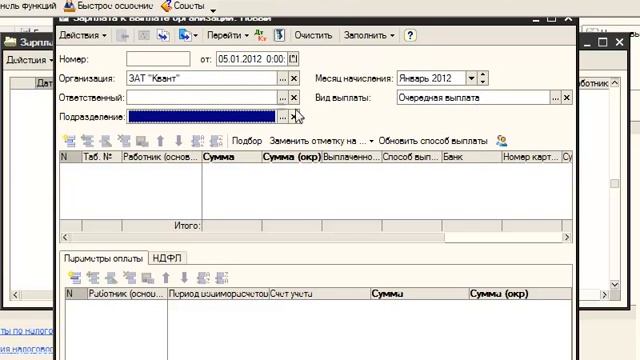Open the Вид выплаты selection (...) button
The height and width of the screenshot is (360, 640).
point(556,98)
